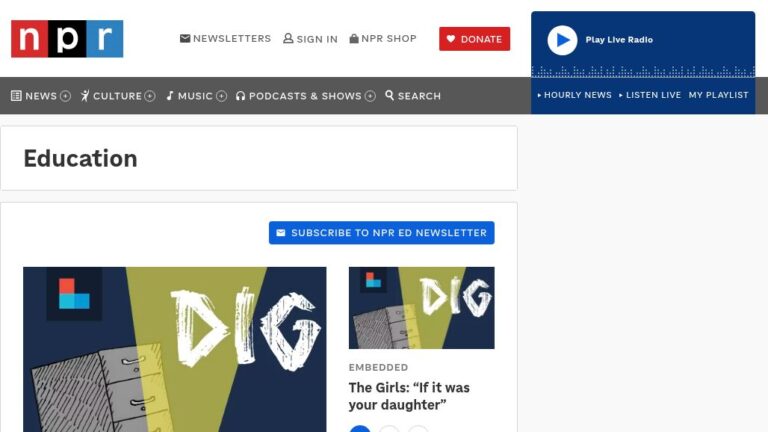
Task: Click the audio waveform strip in radio player
Action: (x=643, y=72)
